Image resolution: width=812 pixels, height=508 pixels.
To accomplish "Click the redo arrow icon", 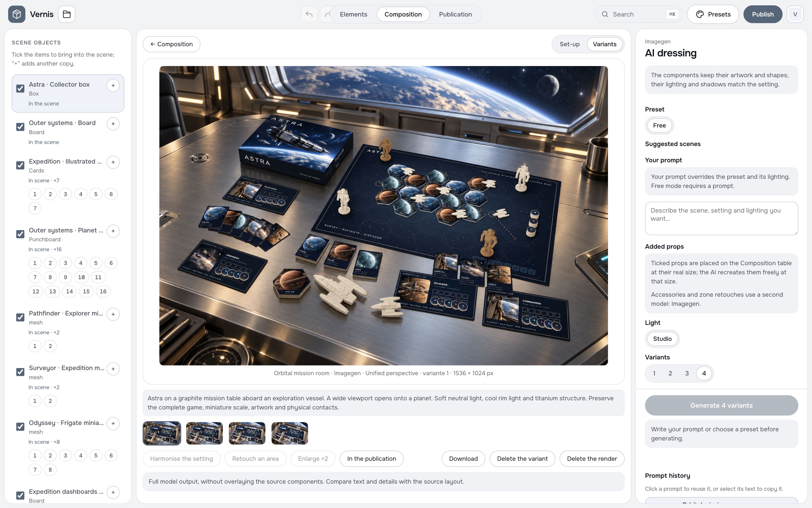I will click(x=327, y=14).
